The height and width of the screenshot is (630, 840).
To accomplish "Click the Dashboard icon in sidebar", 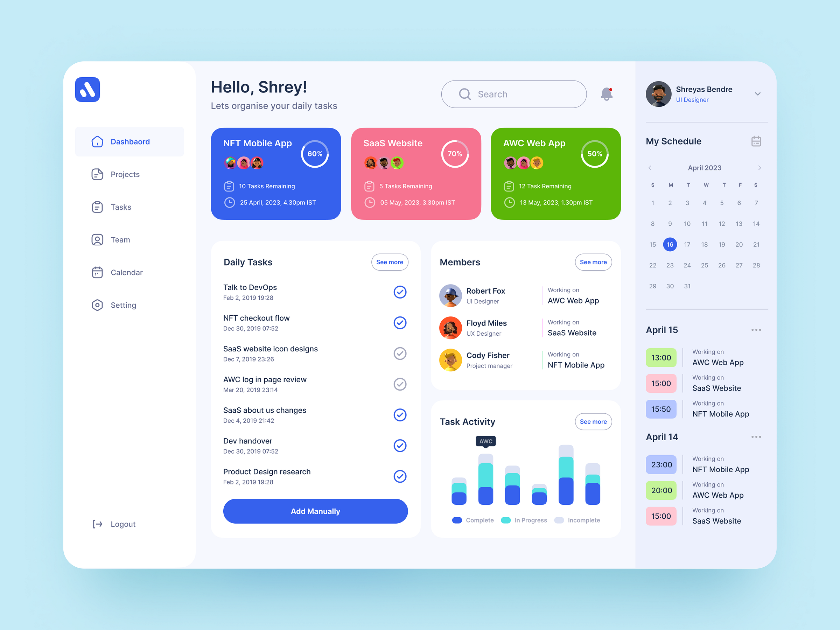I will [x=96, y=141].
